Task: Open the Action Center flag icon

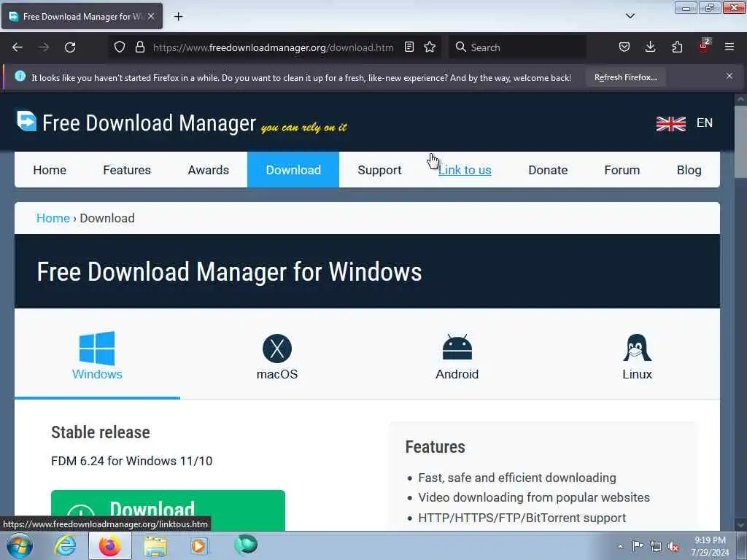Action: tap(638, 545)
